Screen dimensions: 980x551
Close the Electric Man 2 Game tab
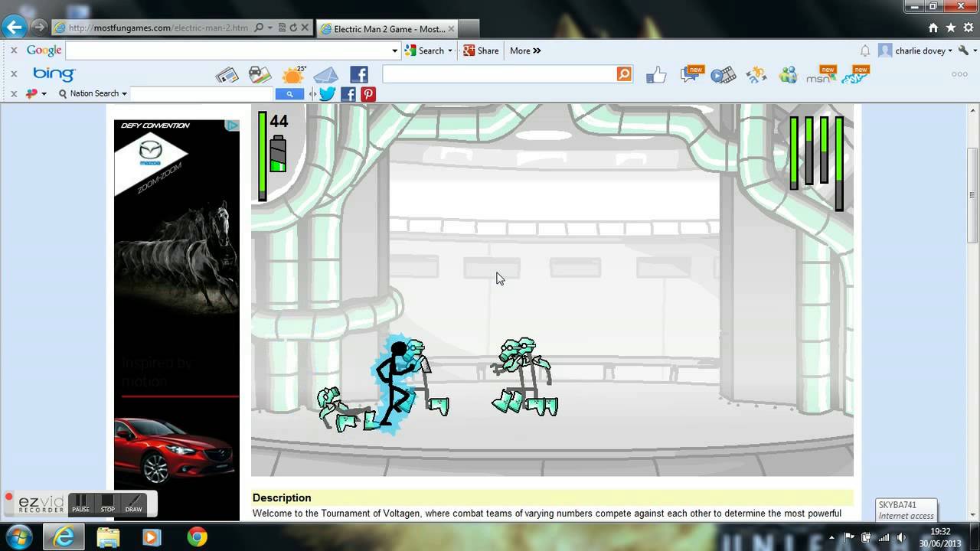point(451,28)
